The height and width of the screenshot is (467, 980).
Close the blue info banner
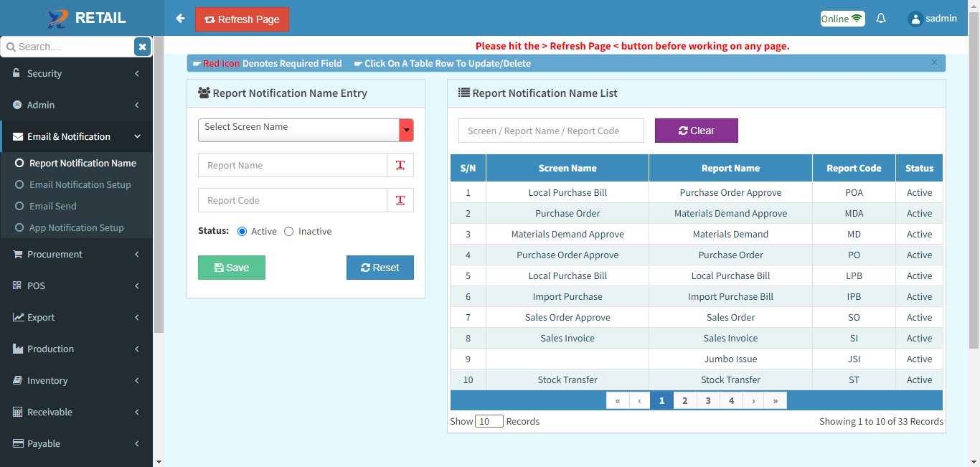point(934,62)
